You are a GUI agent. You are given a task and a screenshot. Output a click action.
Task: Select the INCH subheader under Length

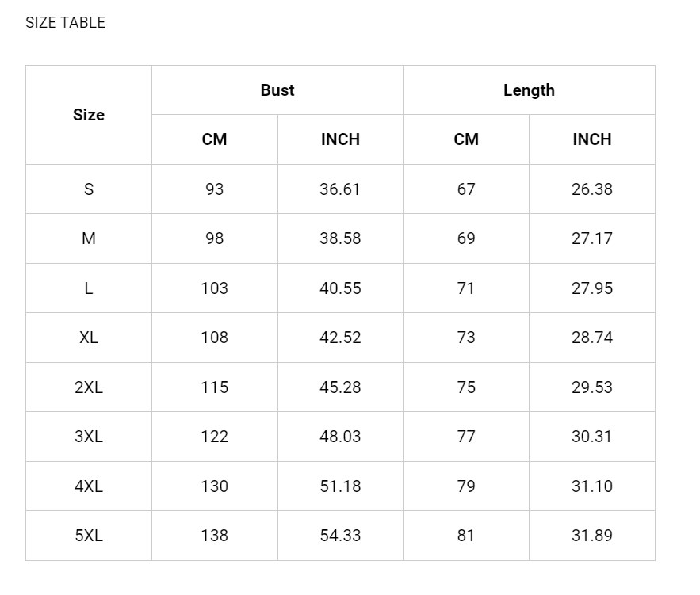tap(592, 139)
